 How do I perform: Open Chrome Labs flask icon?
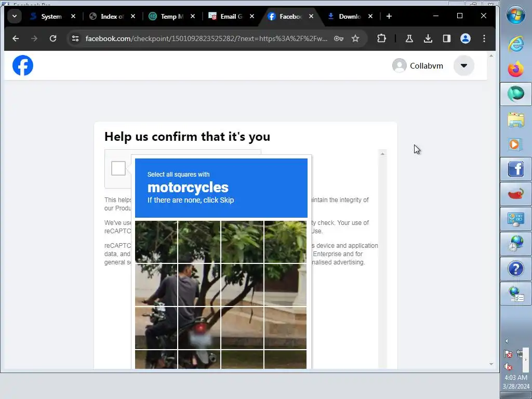[409, 38]
